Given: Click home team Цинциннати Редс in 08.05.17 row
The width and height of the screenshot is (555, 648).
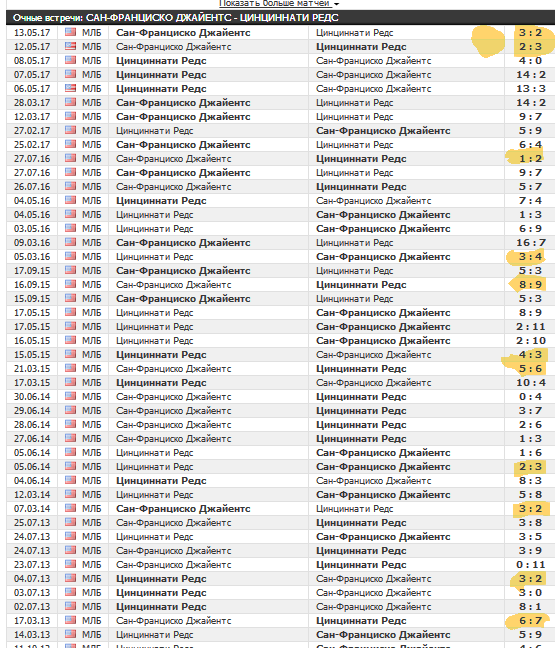Looking at the screenshot, I should [161, 61].
